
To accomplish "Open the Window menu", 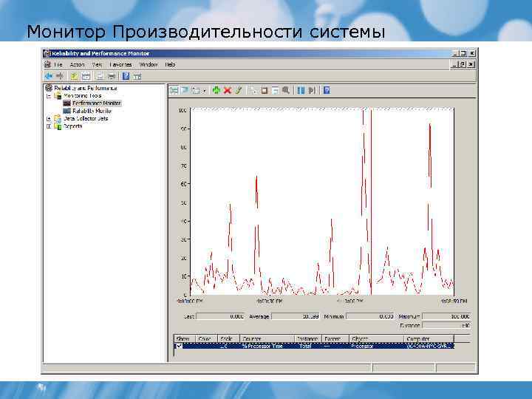I will click(149, 64).
